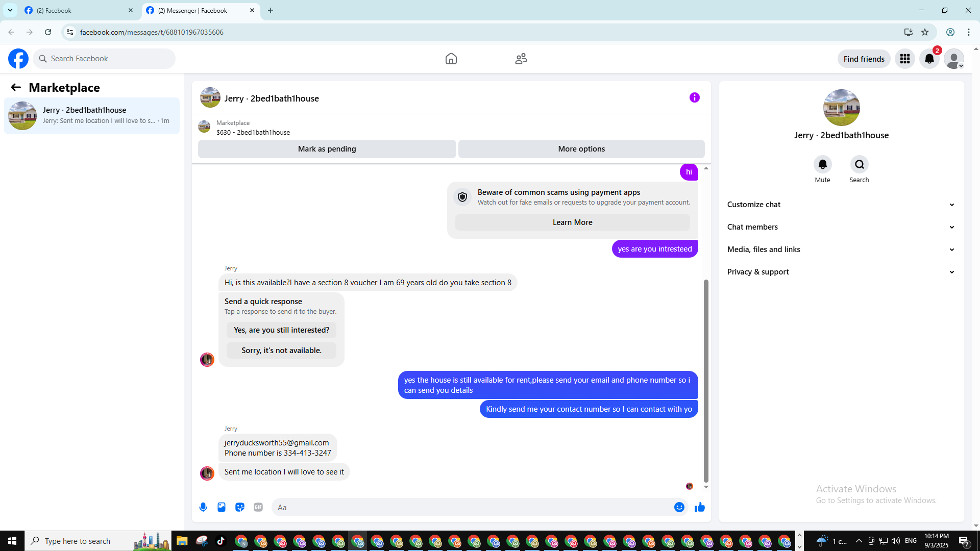Focus the Search Facebook field

pos(104,59)
